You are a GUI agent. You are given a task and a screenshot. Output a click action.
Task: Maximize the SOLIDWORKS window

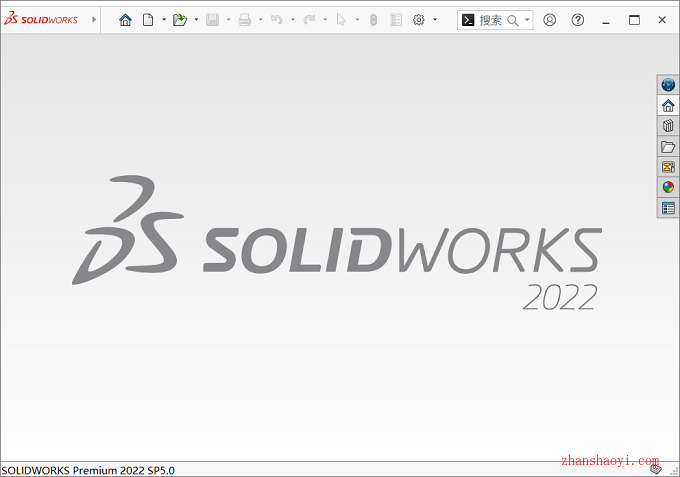(634, 20)
